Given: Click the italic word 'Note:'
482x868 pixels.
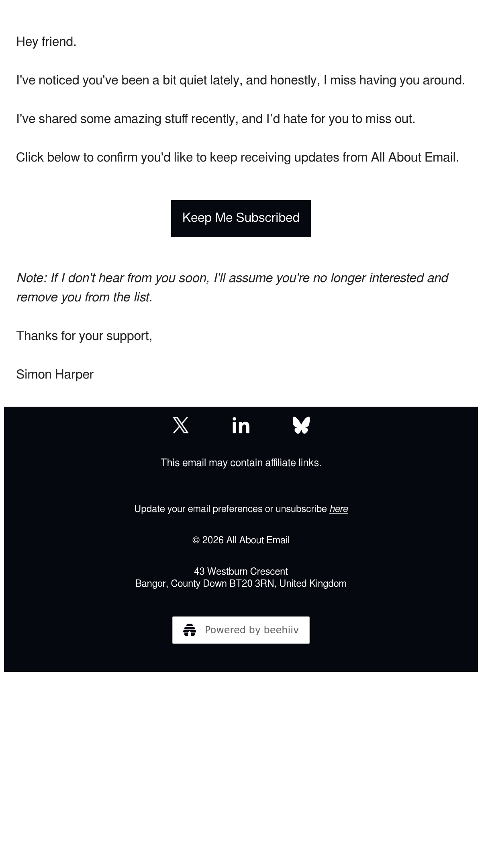Looking at the screenshot, I should [x=32, y=278].
